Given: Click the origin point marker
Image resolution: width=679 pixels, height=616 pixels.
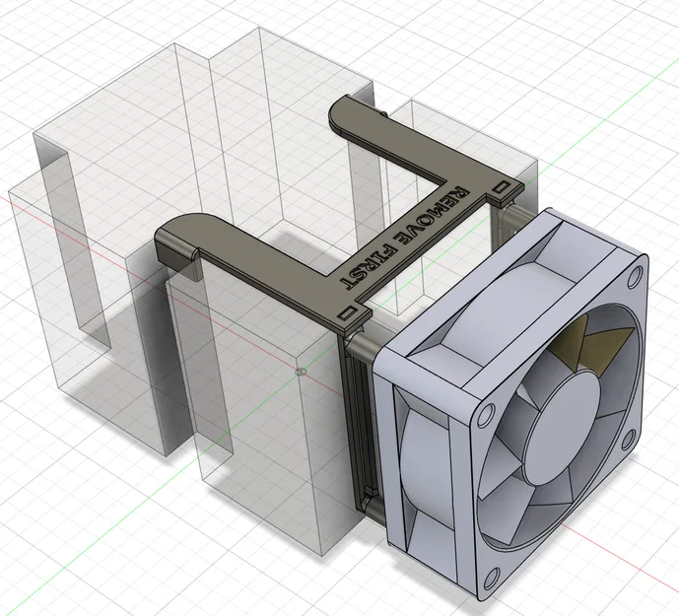Looking at the screenshot, I should (x=301, y=372).
